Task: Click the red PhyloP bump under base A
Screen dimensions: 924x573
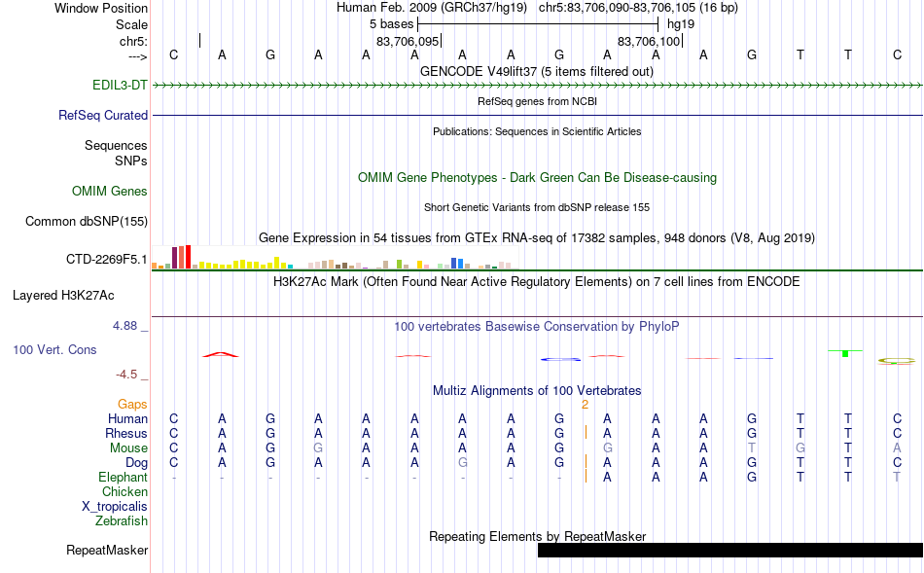Action: point(221,354)
